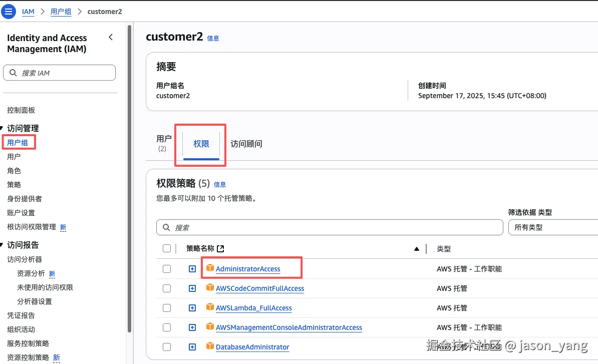
Task: Open 控制面板 in the sidebar
Action: point(21,110)
